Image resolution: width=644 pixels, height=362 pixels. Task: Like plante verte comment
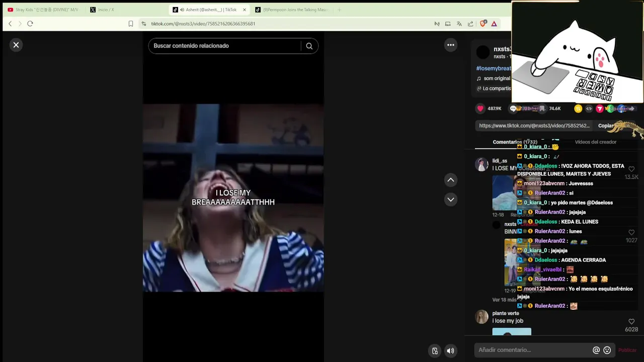tap(631, 322)
